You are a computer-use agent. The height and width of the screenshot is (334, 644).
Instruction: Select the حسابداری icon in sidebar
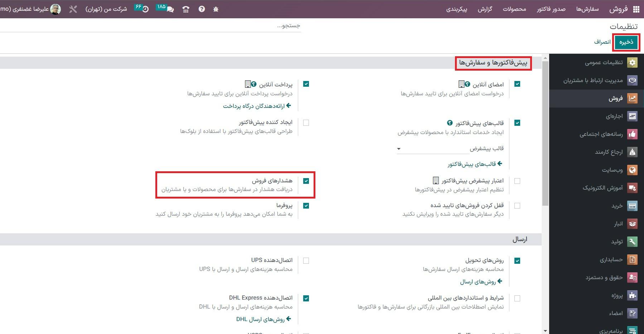tap(633, 259)
